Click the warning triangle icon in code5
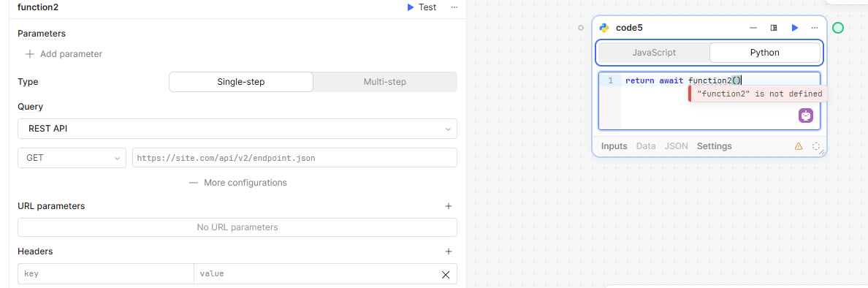 tap(799, 147)
